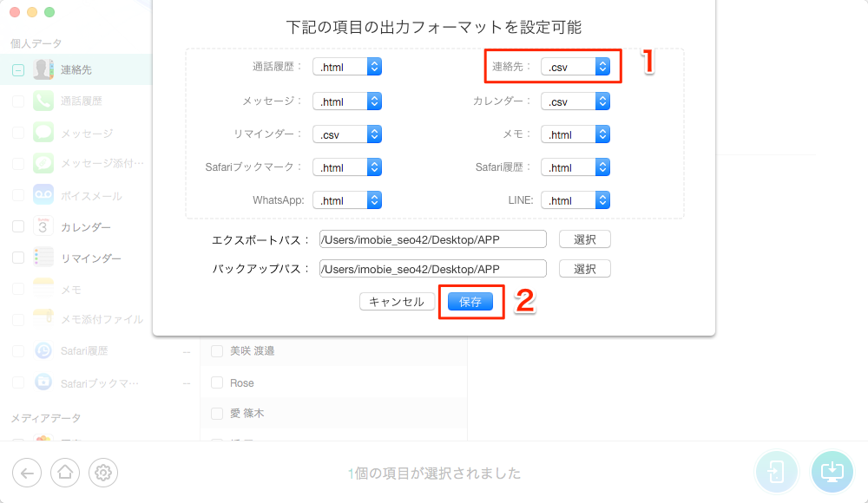Click the メッセージ speech bubble icon
Screen dimensions: 868x503
click(43, 132)
